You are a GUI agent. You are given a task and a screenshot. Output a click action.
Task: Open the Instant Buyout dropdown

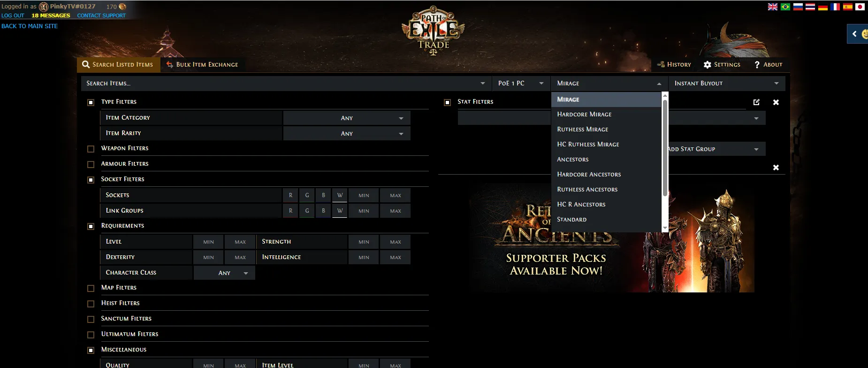point(726,83)
